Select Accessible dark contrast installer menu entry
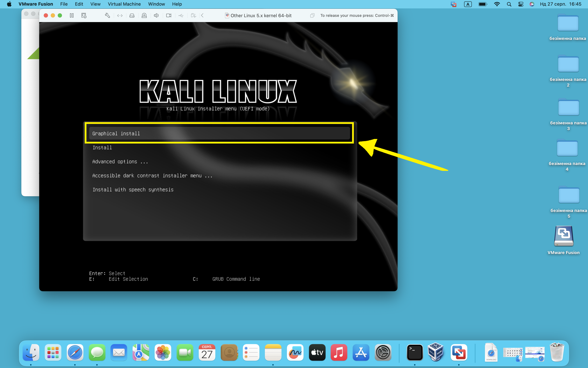The image size is (588, 368). pyautogui.click(x=153, y=175)
